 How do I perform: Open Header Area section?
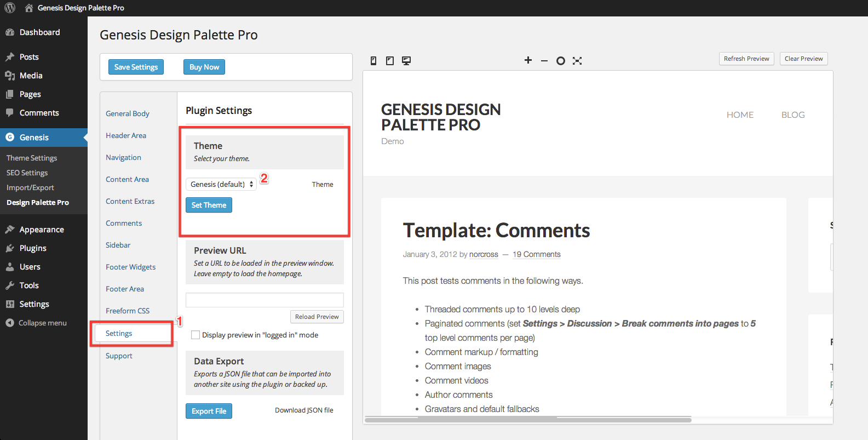point(126,135)
